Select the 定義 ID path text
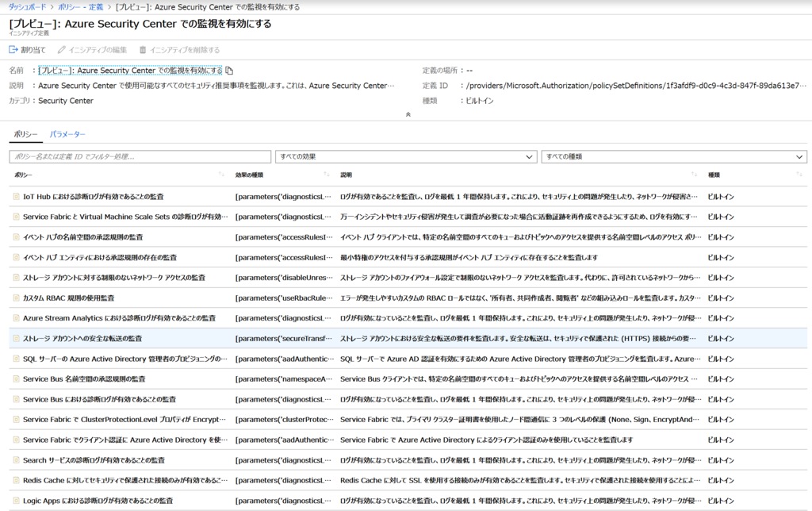The width and height of the screenshot is (812, 511). pyautogui.click(x=637, y=86)
